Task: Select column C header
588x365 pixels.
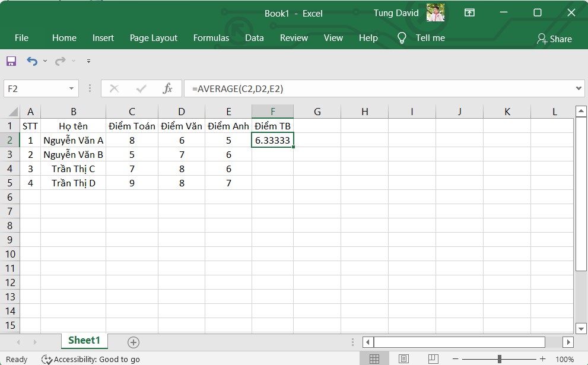Action: pyautogui.click(x=132, y=112)
